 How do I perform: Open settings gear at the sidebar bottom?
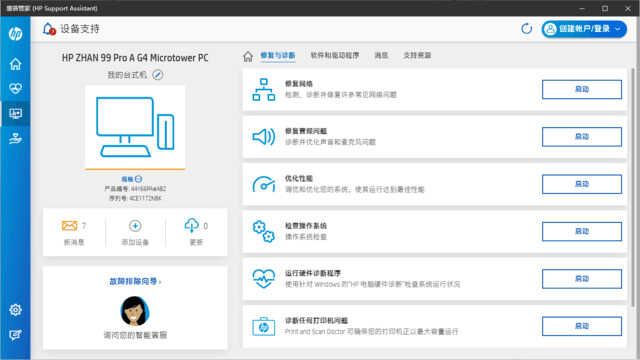pos(16,310)
